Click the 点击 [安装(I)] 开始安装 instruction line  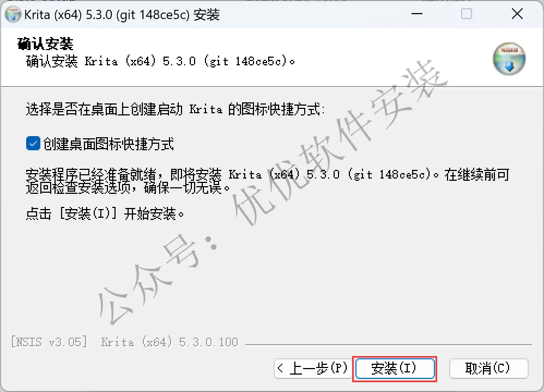(105, 213)
